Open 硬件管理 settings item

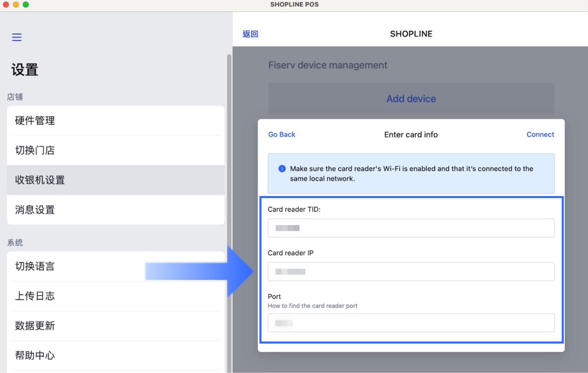coord(116,121)
